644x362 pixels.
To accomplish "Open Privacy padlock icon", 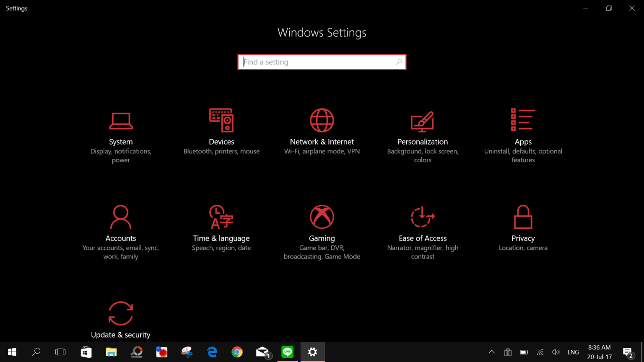I will pyautogui.click(x=523, y=217).
